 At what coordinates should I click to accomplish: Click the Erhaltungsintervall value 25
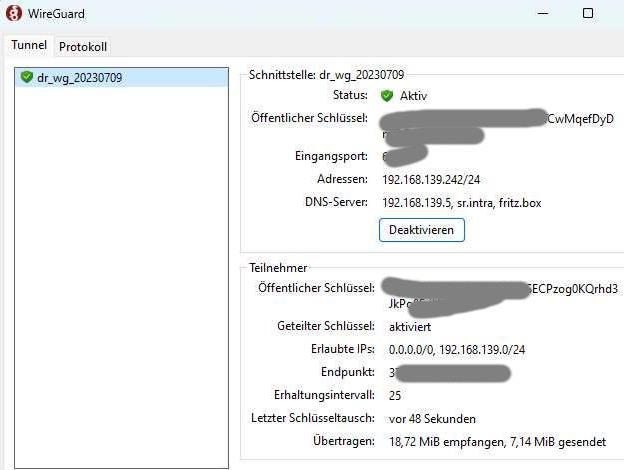pos(395,396)
